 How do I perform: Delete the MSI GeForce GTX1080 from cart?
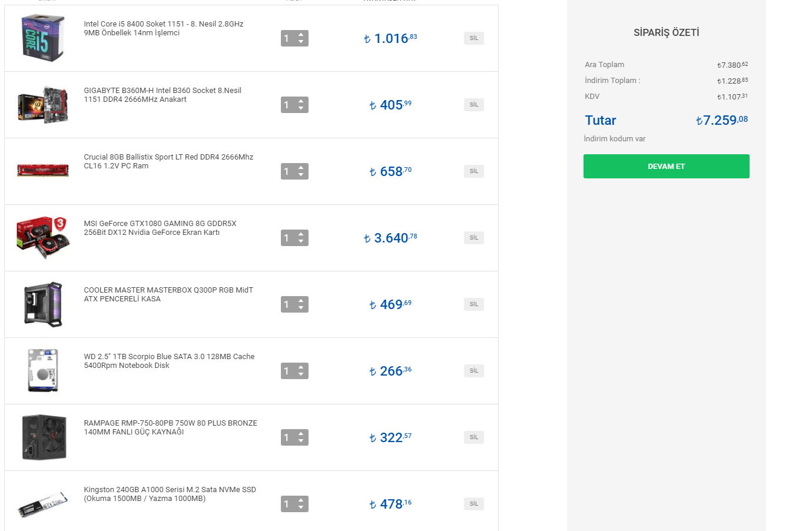tap(473, 238)
